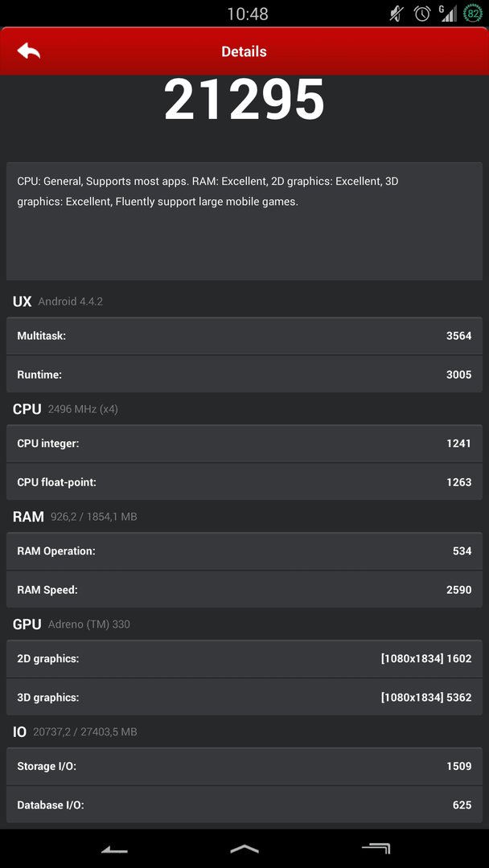
Task: Select the Multitask score row
Action: pyautogui.click(x=244, y=336)
